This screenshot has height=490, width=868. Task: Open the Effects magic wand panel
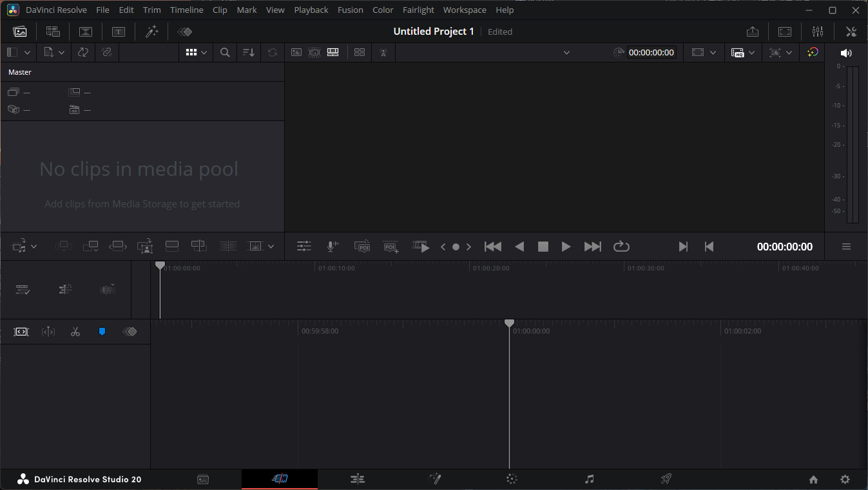(x=151, y=32)
